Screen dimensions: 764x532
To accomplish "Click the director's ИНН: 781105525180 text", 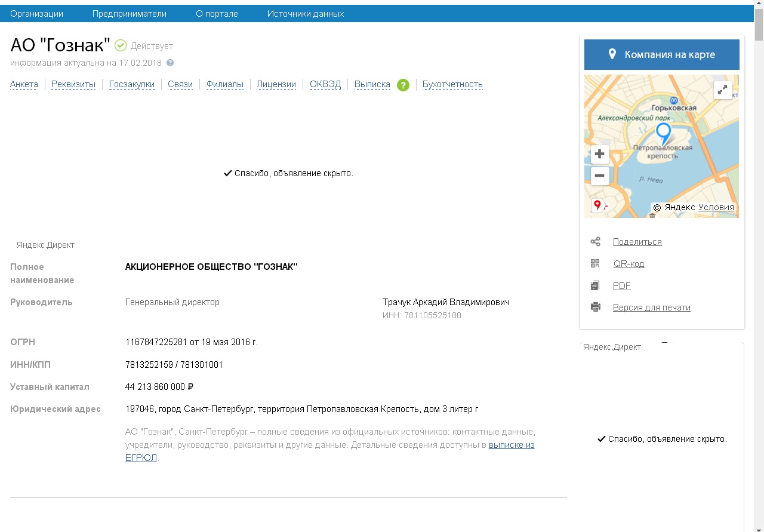I will click(422, 315).
